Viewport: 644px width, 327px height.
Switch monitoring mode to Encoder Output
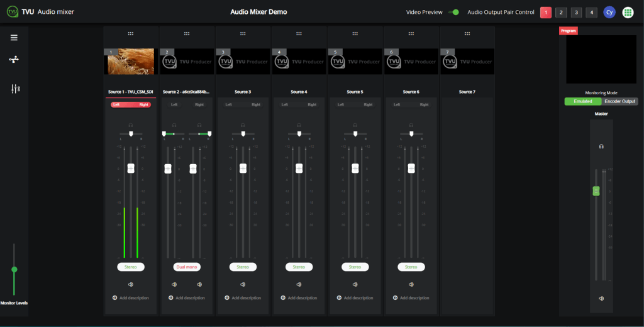click(x=619, y=101)
